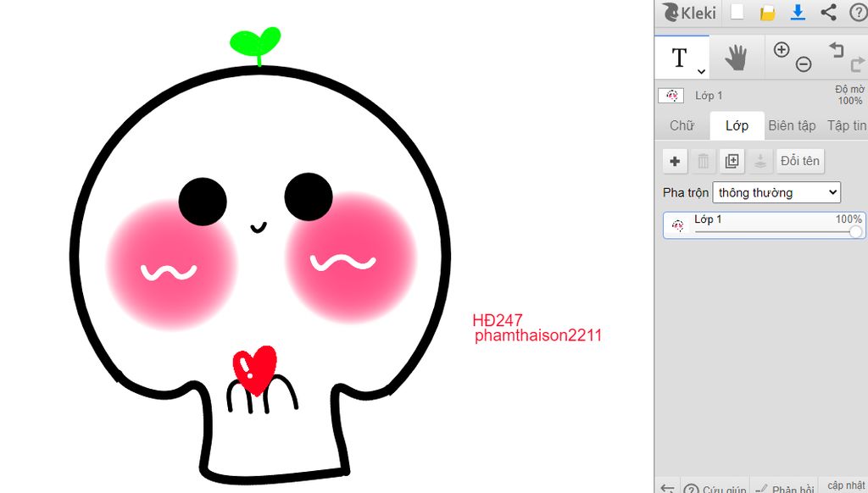The image size is (868, 493).
Task: Click the cập nhật update button
Action: point(845,485)
